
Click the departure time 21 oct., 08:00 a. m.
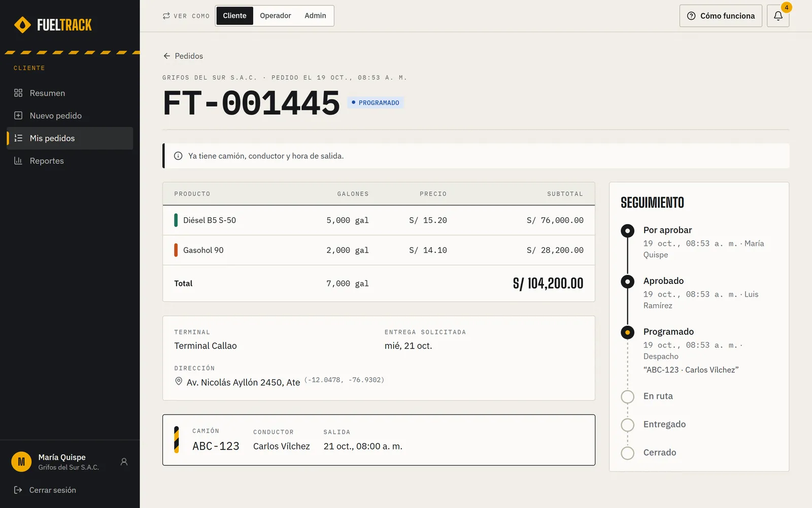[x=363, y=446]
